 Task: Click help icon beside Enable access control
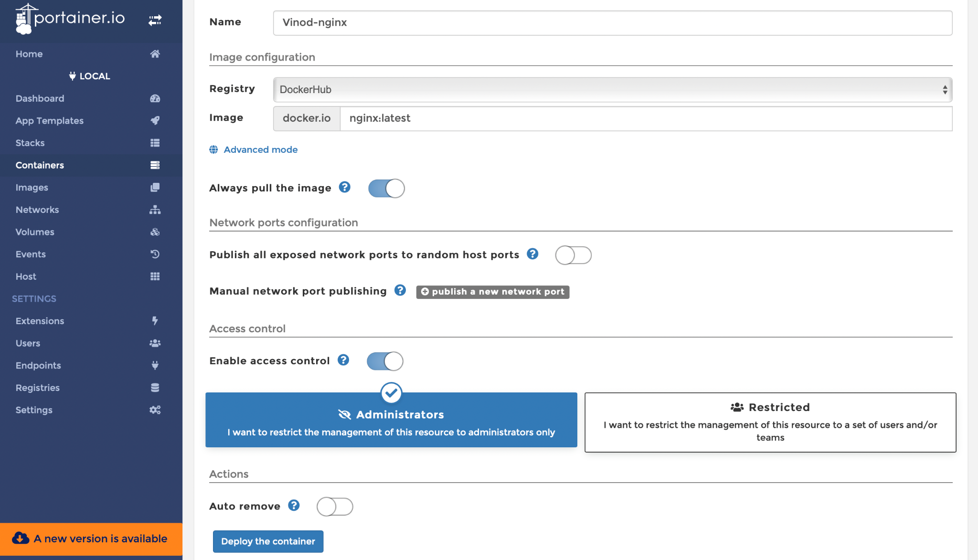[343, 360]
